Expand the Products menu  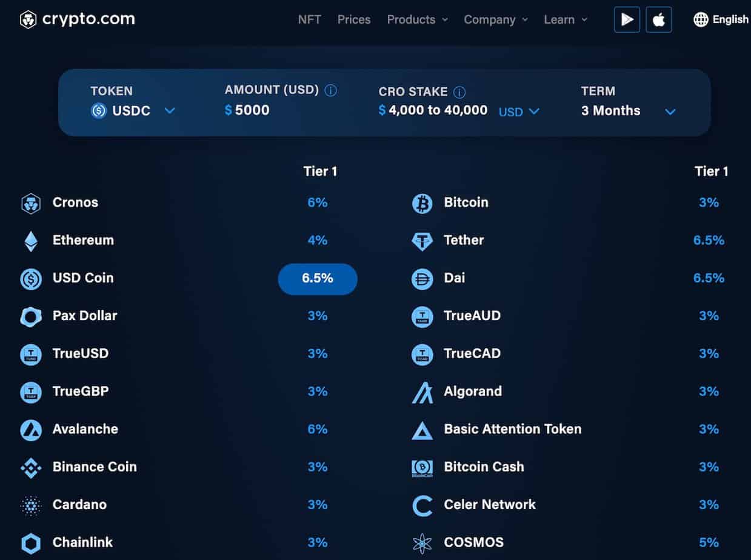point(418,19)
